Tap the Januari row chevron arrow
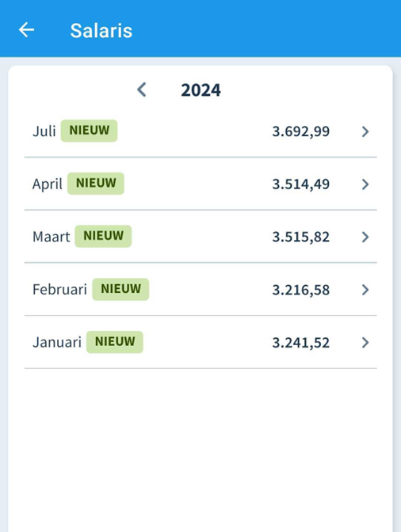The width and height of the screenshot is (401, 532). [365, 342]
